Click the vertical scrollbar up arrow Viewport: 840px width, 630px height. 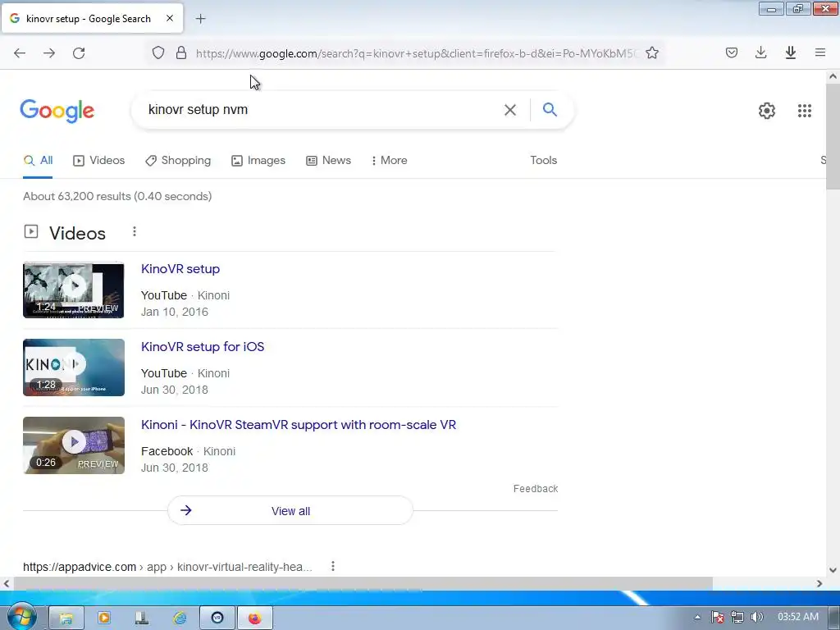click(x=833, y=76)
